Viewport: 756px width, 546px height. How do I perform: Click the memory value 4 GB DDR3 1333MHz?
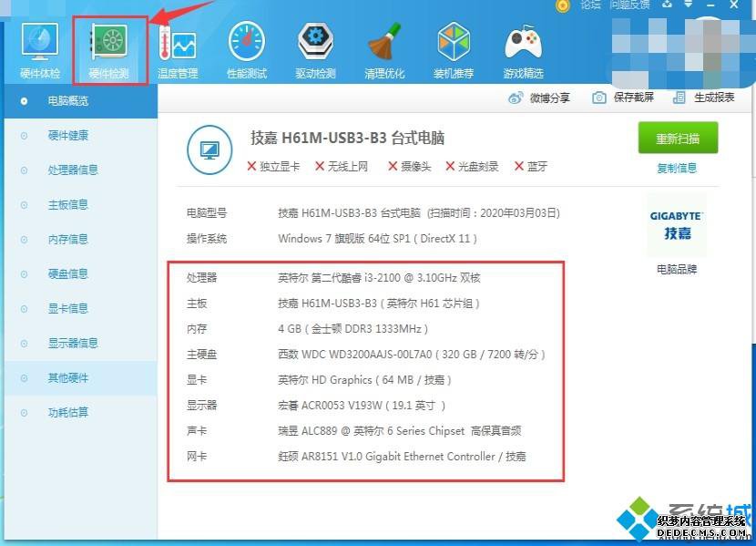(352, 329)
